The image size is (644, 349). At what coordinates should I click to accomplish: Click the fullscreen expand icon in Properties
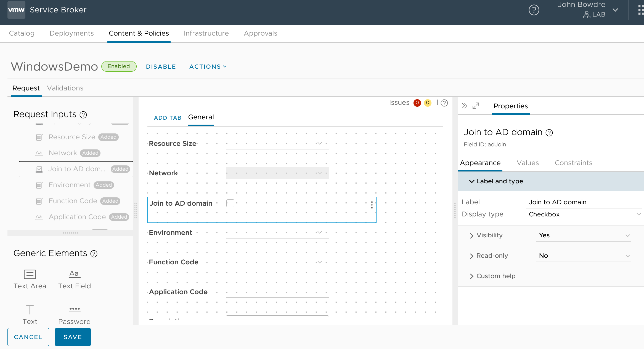(x=476, y=106)
